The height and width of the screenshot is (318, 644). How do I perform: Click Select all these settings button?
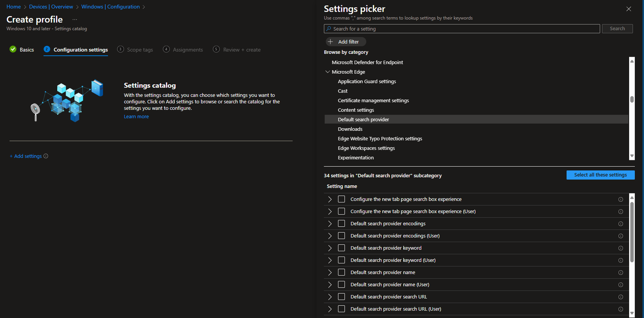[601, 175]
